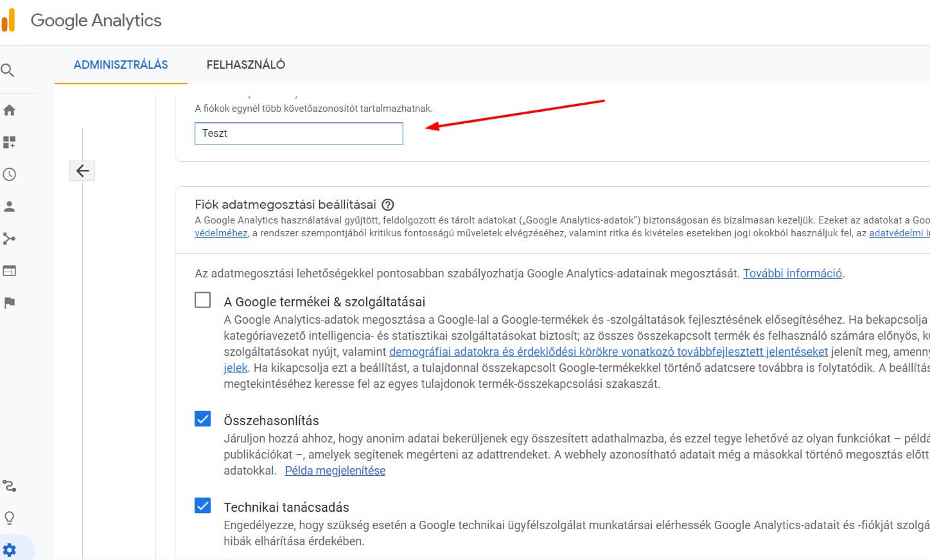Click the Fiók adatmegosztási beállításai heading
Image resolution: width=930 pixels, height=560 pixels.
[285, 205]
